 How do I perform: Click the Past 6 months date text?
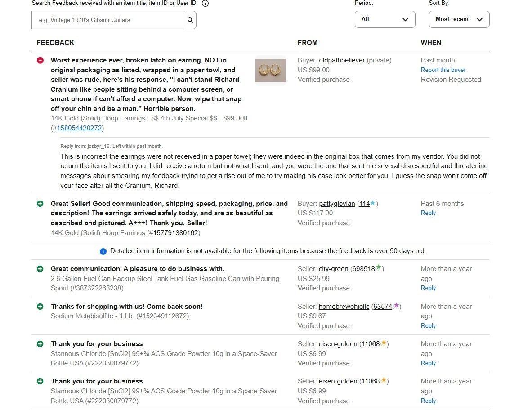coord(442,204)
